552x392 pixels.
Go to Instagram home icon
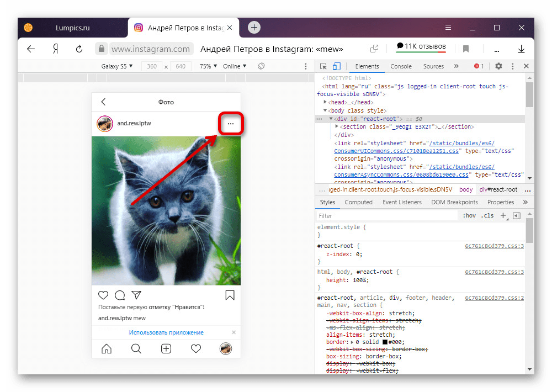107,348
